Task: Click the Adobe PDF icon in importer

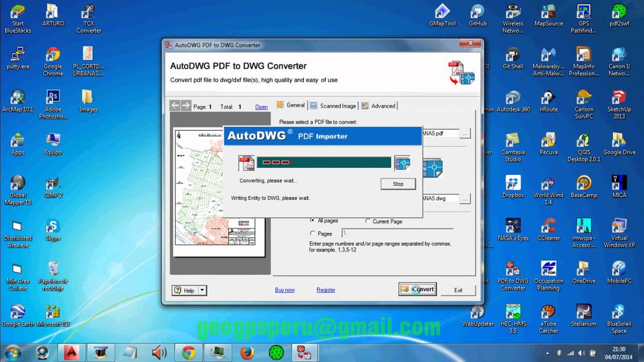Action: pyautogui.click(x=247, y=163)
